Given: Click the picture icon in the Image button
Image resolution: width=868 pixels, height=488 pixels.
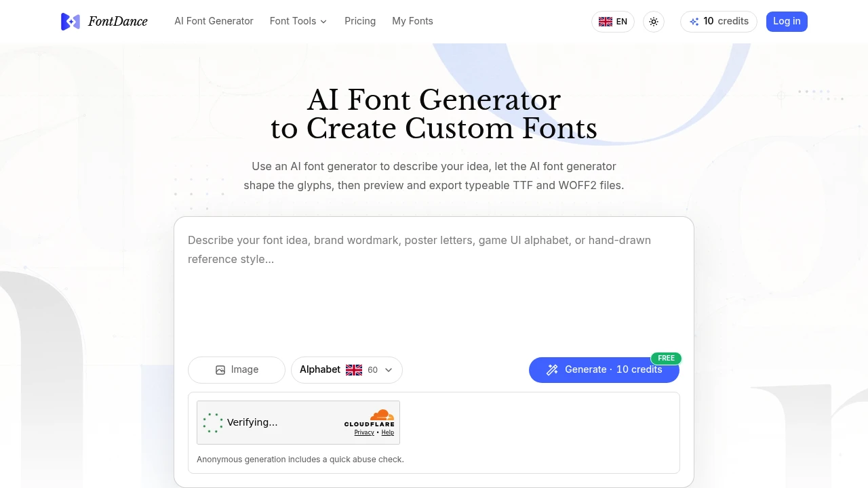Looking at the screenshot, I should pos(220,370).
